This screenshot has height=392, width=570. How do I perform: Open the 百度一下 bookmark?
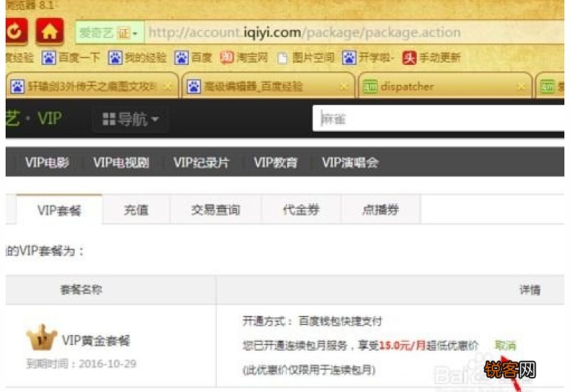(x=71, y=58)
